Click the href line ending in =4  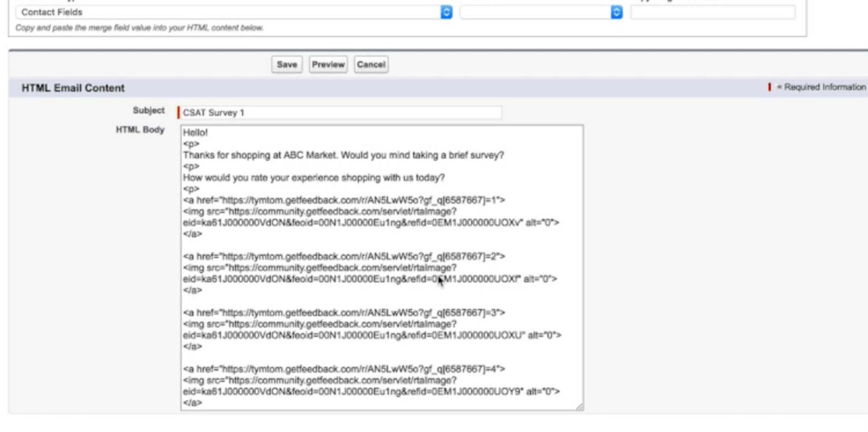pos(344,369)
